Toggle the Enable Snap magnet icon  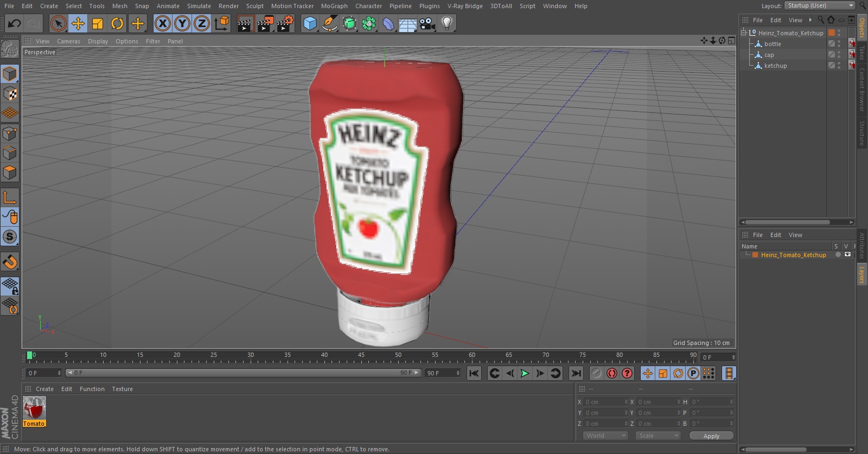click(10, 262)
